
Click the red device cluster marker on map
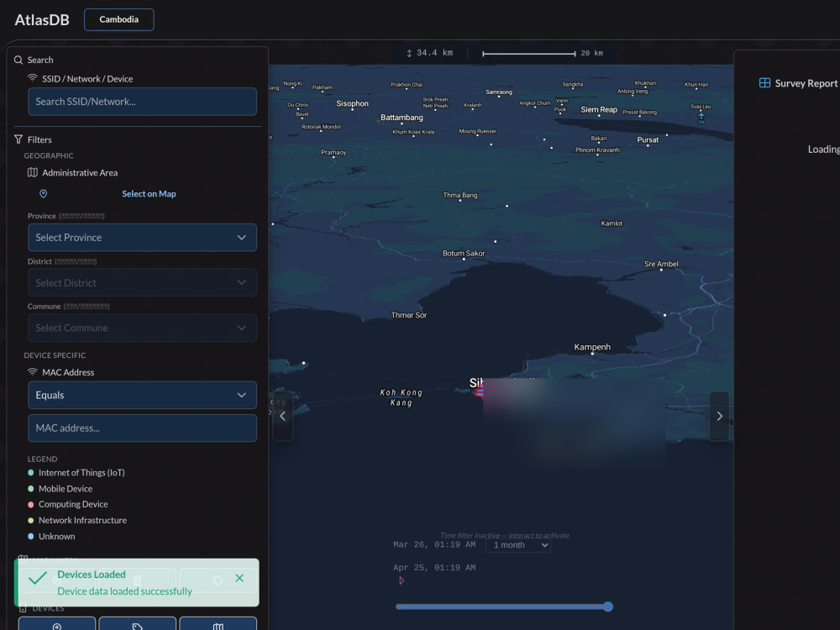pos(479,392)
